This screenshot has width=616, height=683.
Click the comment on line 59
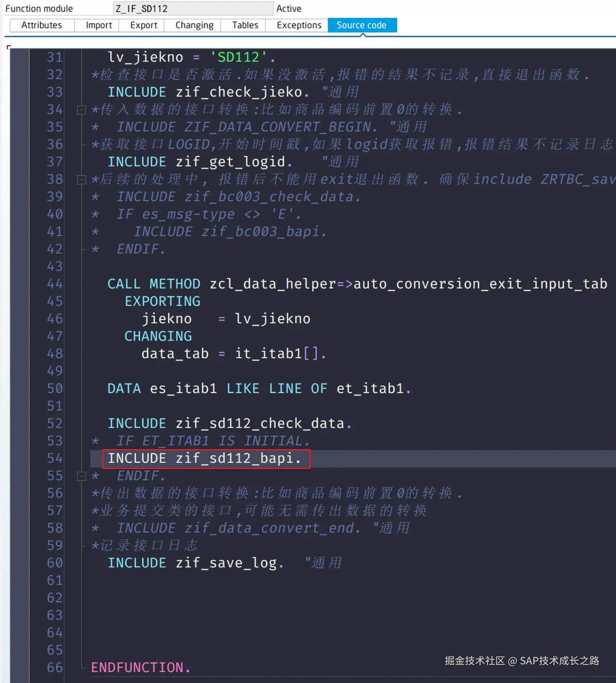tap(144, 546)
